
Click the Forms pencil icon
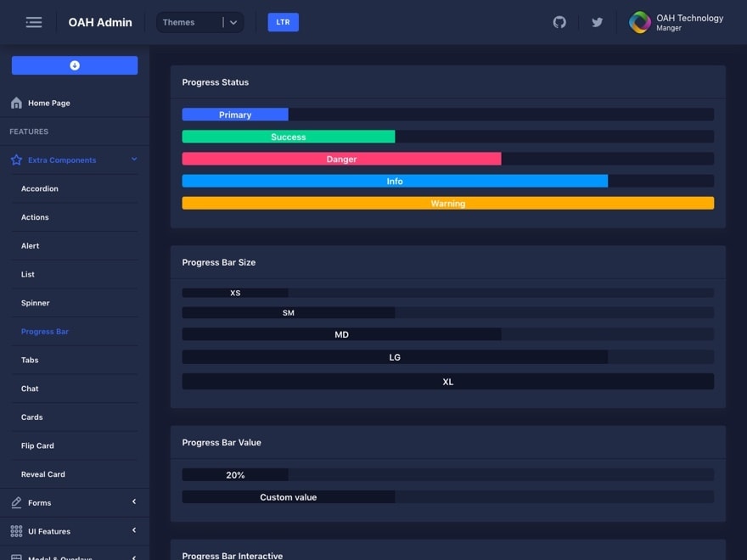click(x=16, y=502)
